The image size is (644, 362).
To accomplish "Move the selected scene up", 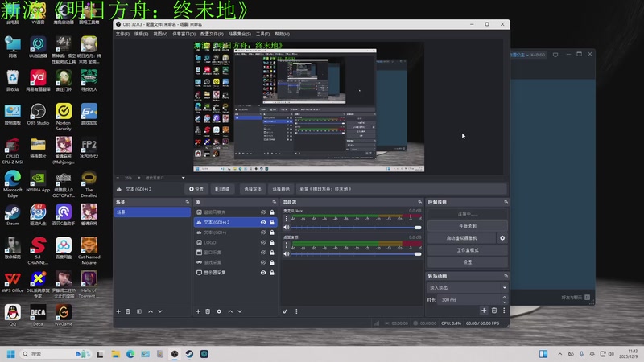I will coord(151,311).
